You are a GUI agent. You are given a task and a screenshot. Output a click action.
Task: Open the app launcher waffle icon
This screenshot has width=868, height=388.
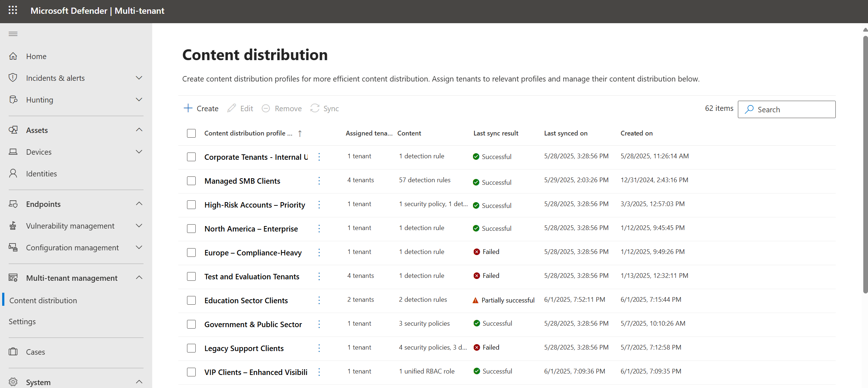[13, 10]
